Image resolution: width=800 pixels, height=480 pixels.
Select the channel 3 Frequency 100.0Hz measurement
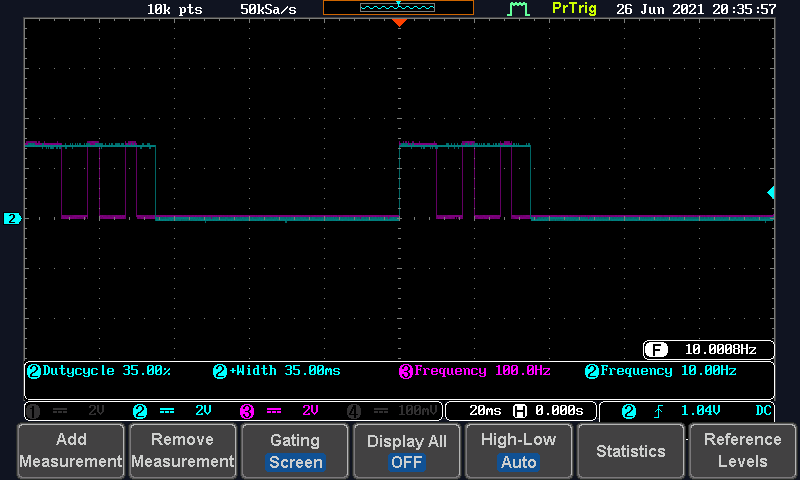(x=474, y=371)
